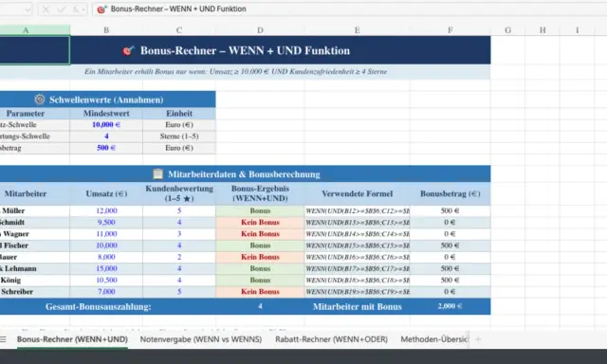This screenshot has width=607, height=364.
Task: Click the 'Verwendete Formel' header cell
Action: 357,193
